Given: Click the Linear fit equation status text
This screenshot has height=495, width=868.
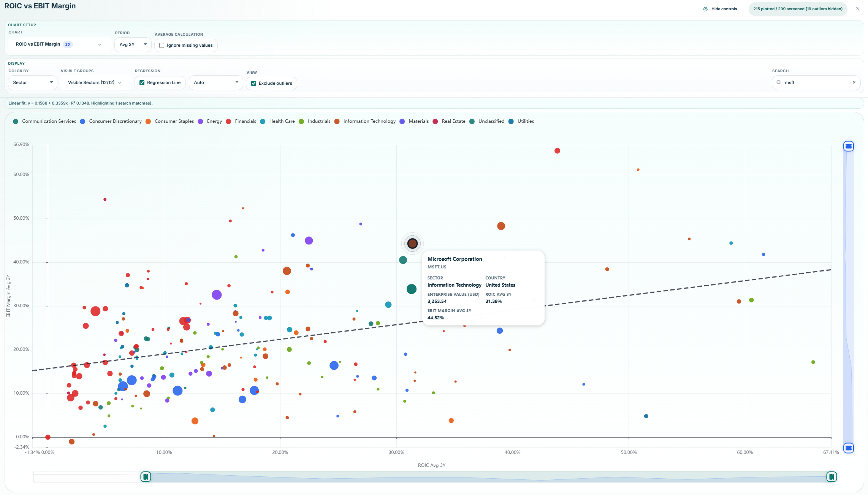Looking at the screenshot, I should 81,103.
